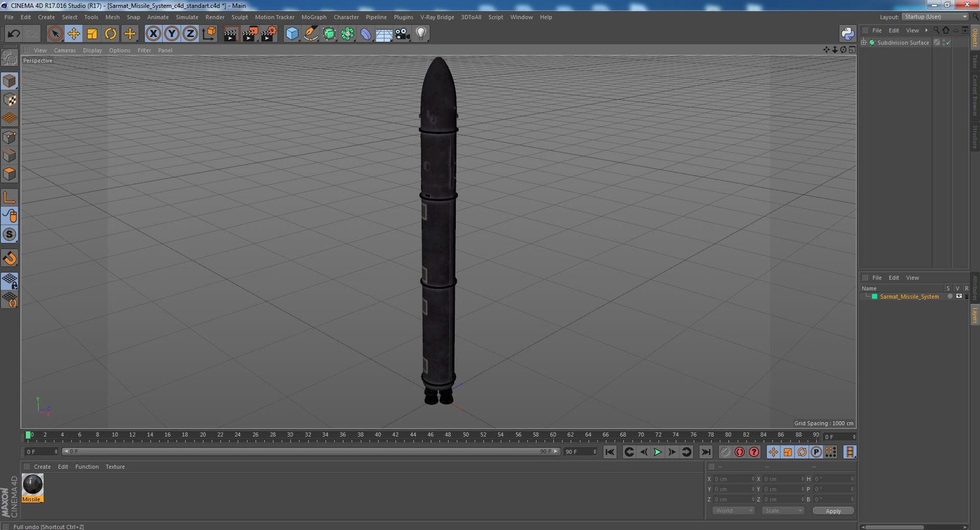Image resolution: width=980 pixels, height=530 pixels.
Task: Switch to the Content Browser side tab
Action: pyautogui.click(x=975, y=95)
